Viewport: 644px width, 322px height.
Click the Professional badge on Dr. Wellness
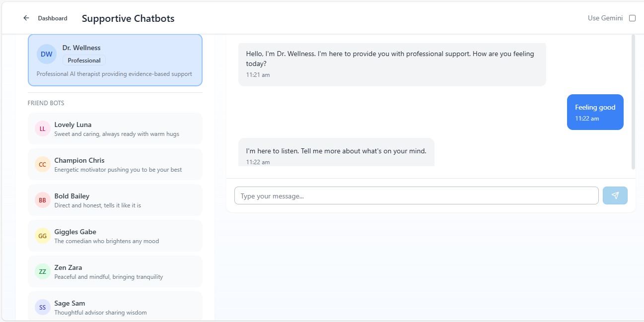coord(84,61)
